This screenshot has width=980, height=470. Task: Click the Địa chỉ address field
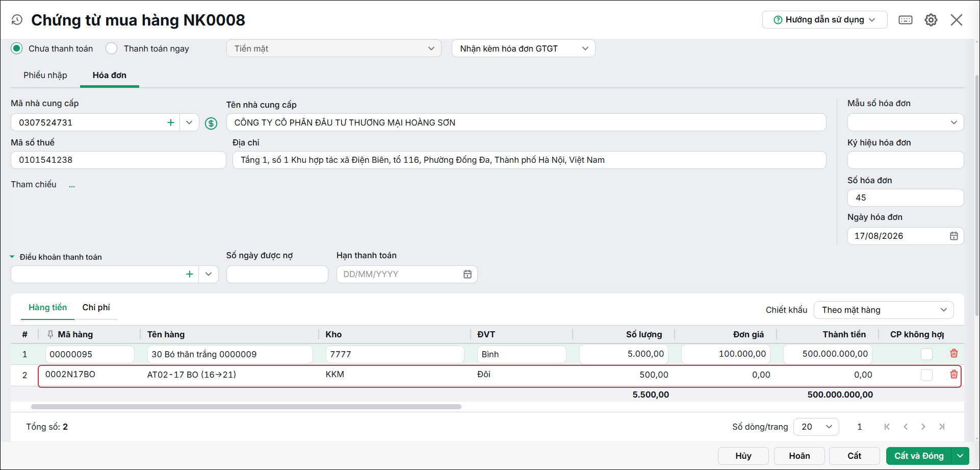coord(529,160)
